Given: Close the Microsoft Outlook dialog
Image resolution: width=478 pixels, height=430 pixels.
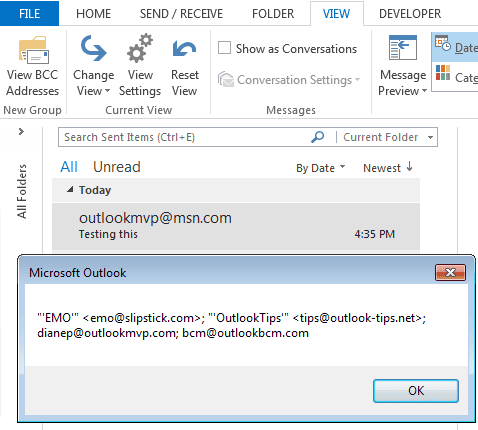Looking at the screenshot, I should point(450,273).
